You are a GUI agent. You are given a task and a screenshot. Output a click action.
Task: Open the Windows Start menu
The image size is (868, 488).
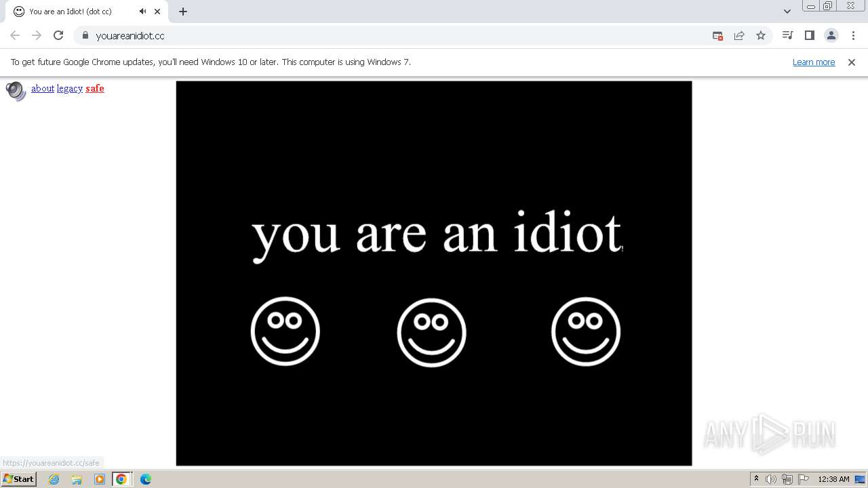pyautogui.click(x=18, y=479)
